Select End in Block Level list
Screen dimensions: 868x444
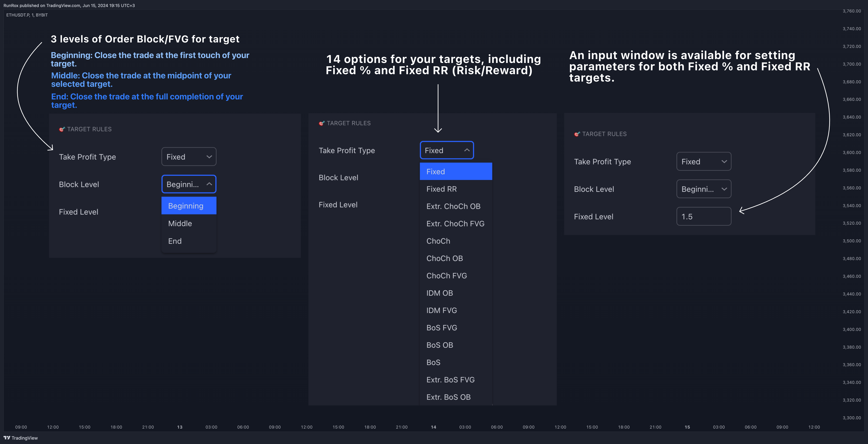click(189, 241)
